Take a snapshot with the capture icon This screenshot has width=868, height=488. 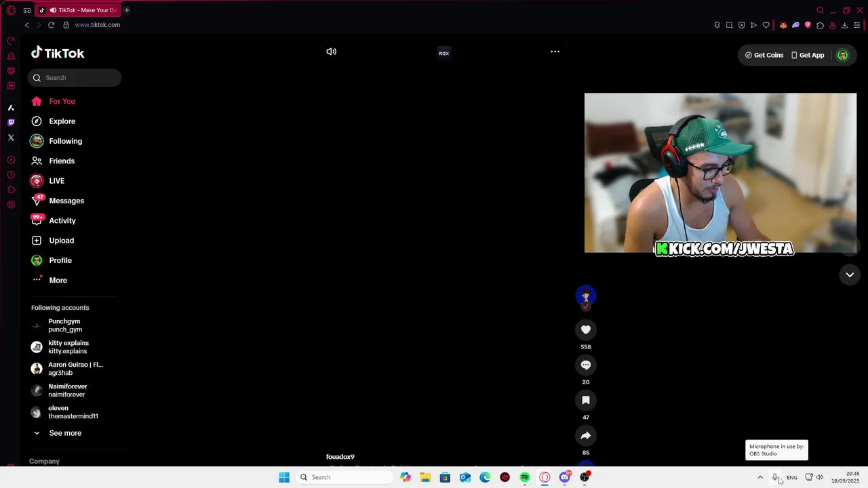pos(729,25)
